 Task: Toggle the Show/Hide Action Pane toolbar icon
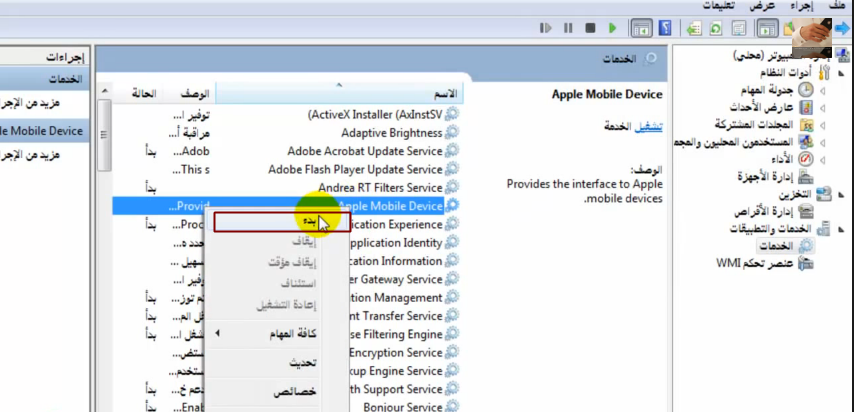tap(642, 28)
